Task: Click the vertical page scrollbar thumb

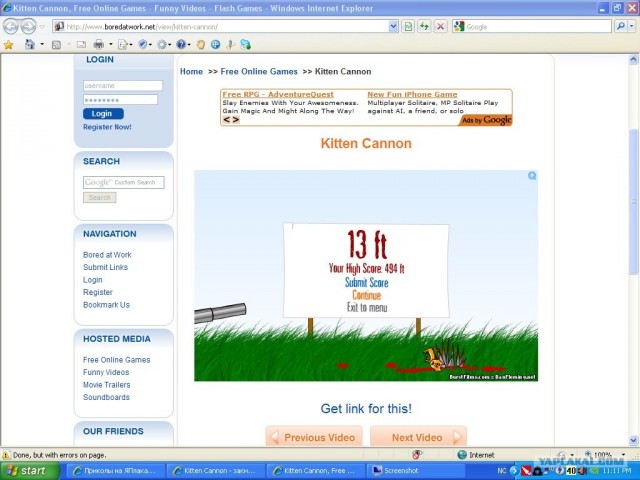Action: pyautogui.click(x=633, y=202)
